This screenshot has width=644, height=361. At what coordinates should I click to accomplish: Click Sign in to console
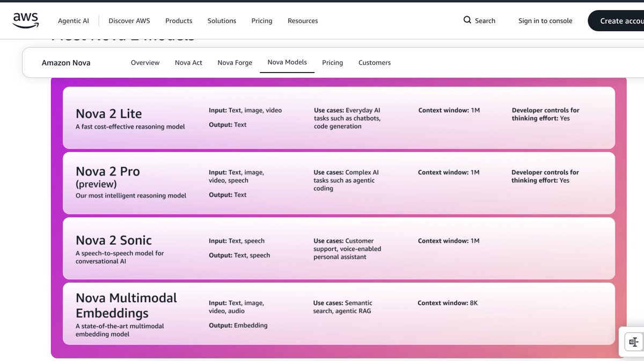[x=545, y=21]
